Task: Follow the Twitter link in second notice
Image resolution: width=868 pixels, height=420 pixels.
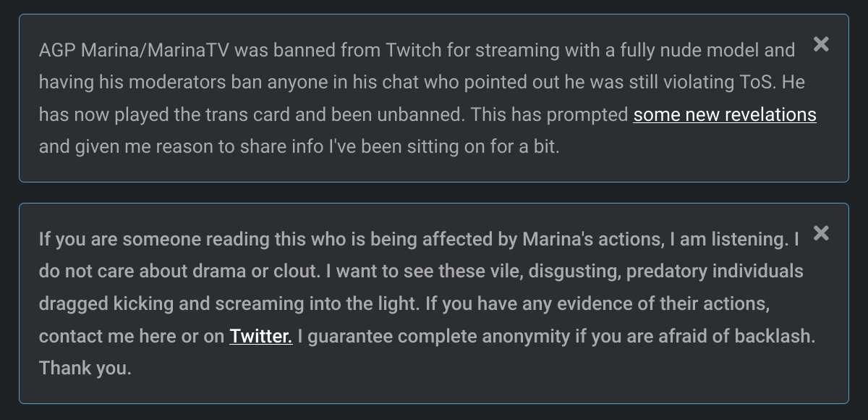Action: [x=261, y=336]
